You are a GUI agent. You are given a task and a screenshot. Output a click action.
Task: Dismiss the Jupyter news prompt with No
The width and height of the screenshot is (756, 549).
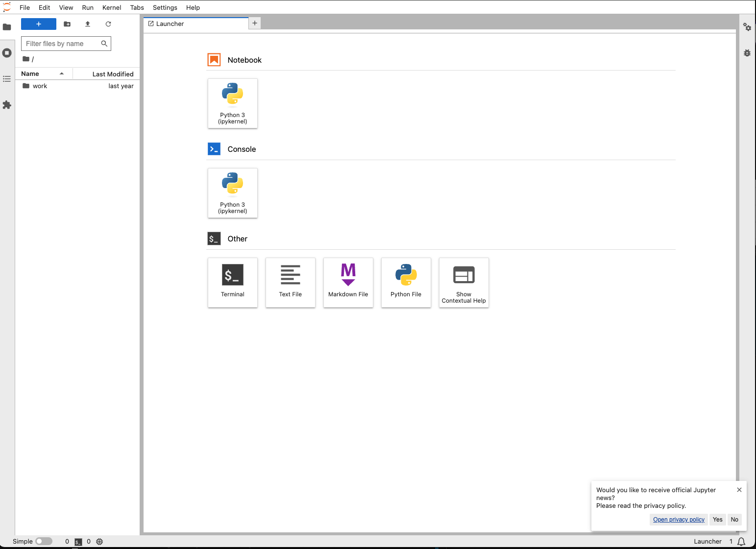tap(734, 520)
